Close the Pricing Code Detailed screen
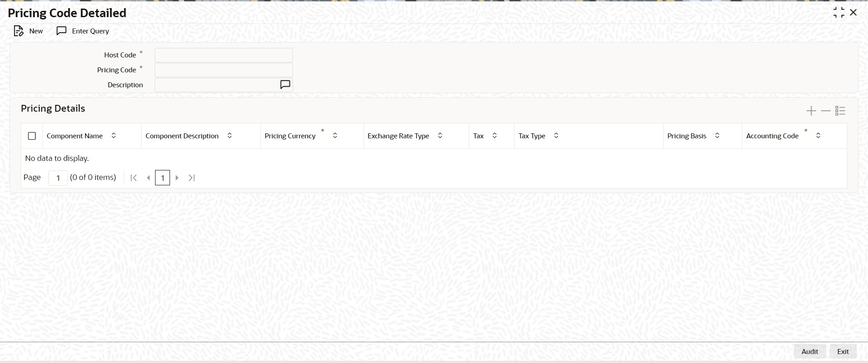Image resolution: width=868 pixels, height=363 pixels. [x=854, y=13]
